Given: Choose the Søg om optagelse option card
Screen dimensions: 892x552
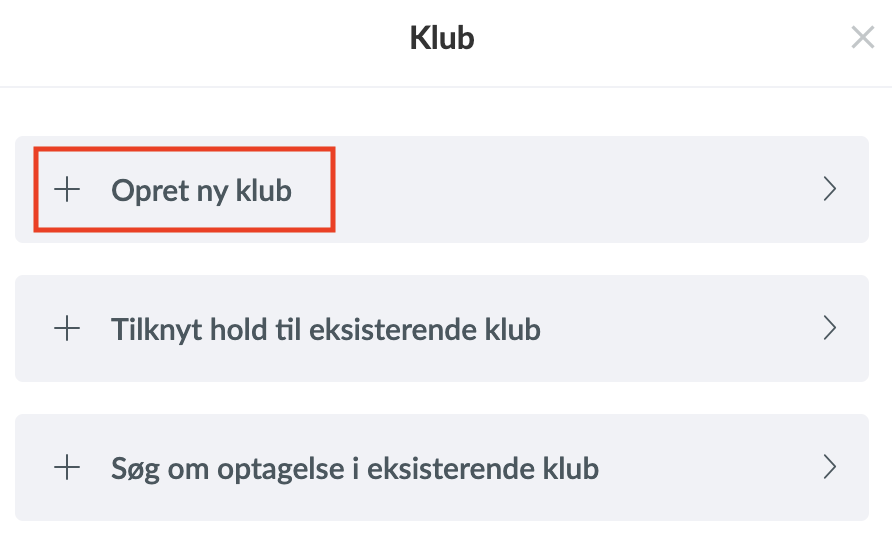Looking at the screenshot, I should [441, 467].
